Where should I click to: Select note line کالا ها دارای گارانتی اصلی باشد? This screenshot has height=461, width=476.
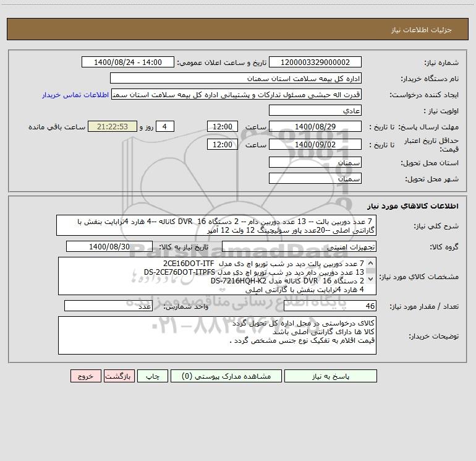pyautogui.click(x=323, y=332)
